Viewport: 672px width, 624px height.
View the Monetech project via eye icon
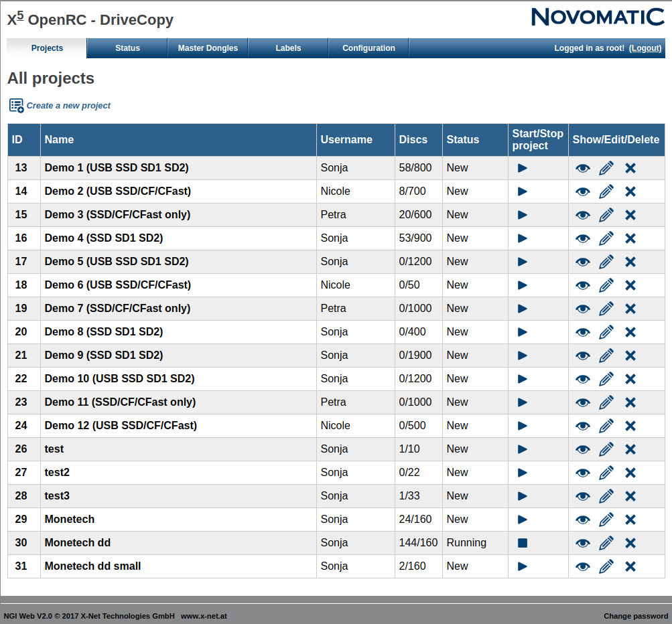point(583,520)
